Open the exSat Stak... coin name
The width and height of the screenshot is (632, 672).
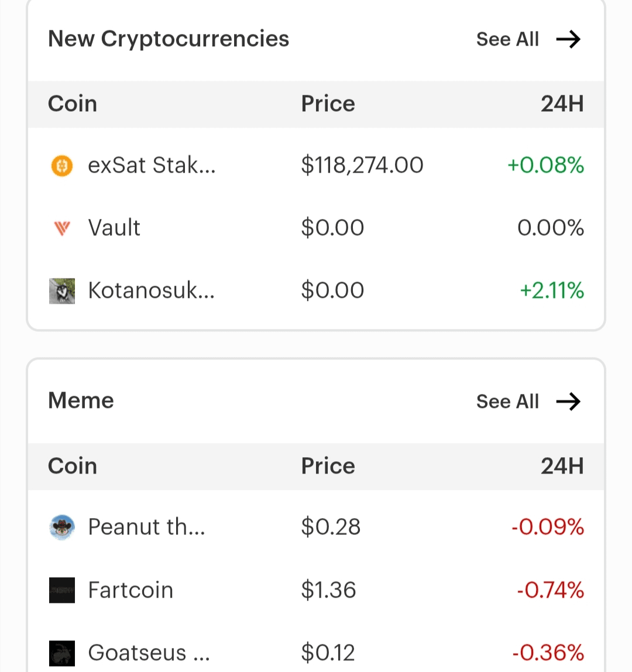(x=152, y=166)
